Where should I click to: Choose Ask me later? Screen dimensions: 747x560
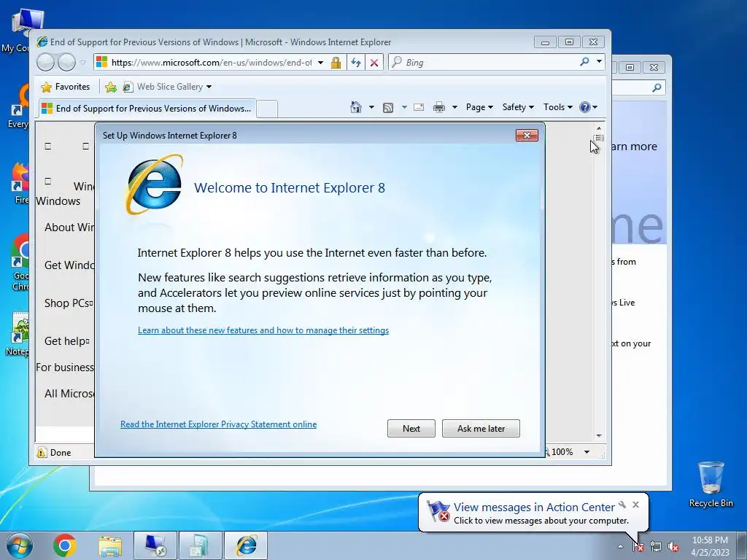[x=481, y=429]
